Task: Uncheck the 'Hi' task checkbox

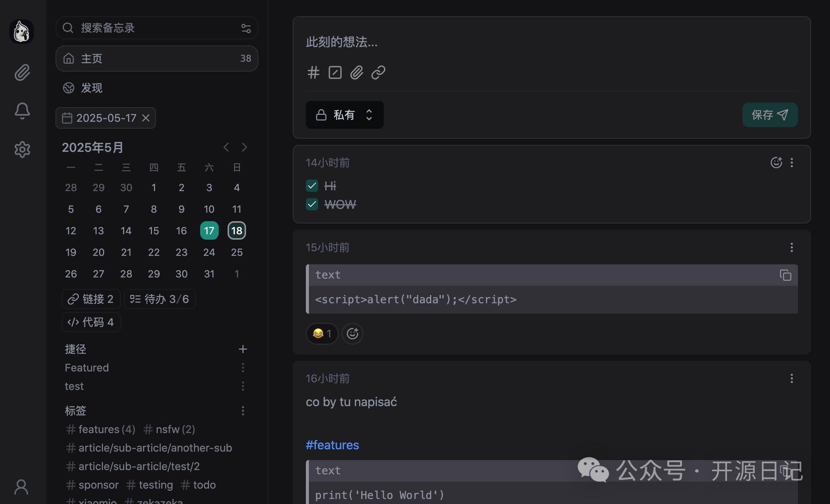Action: [x=312, y=186]
